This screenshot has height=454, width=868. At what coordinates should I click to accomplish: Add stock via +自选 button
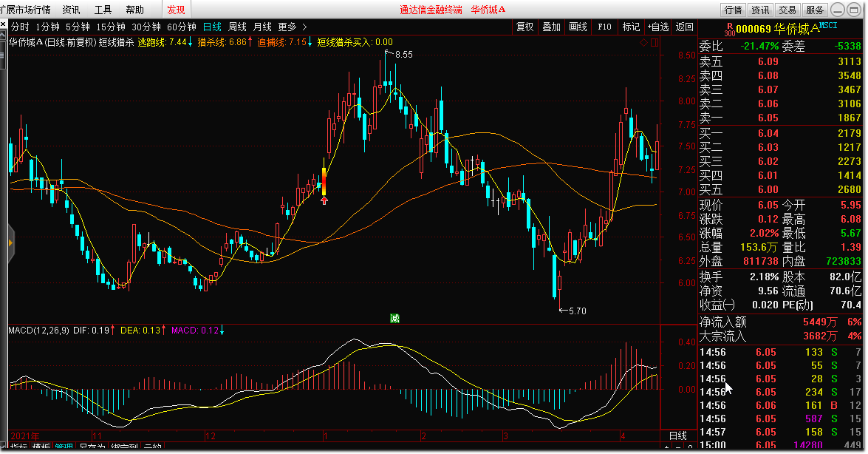pos(658,27)
